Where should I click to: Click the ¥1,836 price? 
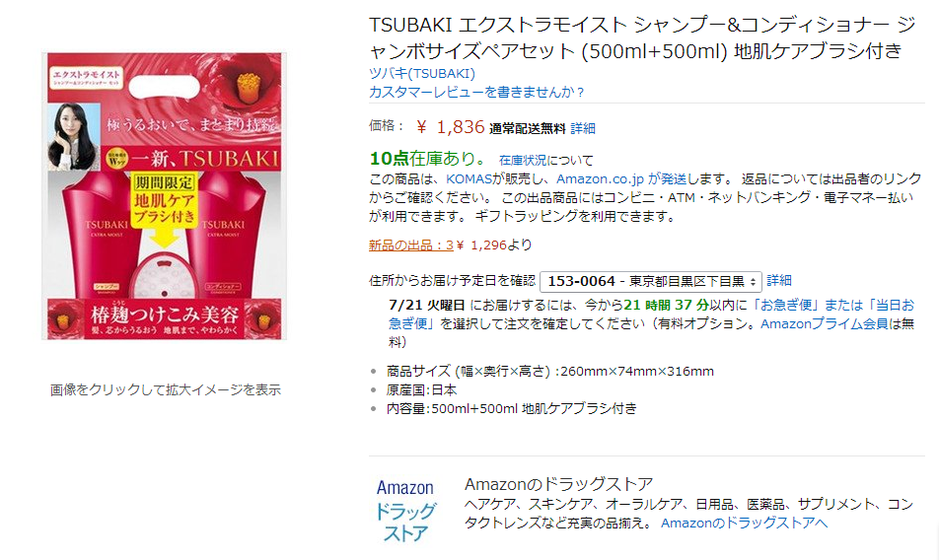click(451, 127)
